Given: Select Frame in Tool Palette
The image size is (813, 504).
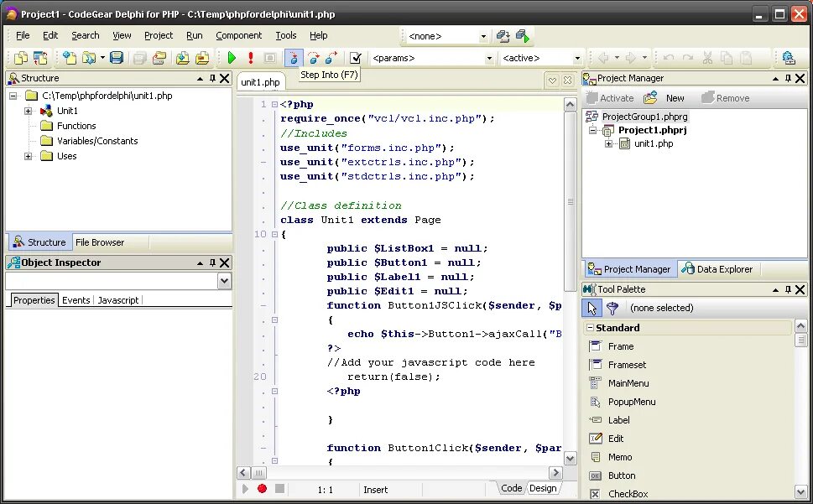Looking at the screenshot, I should (621, 346).
